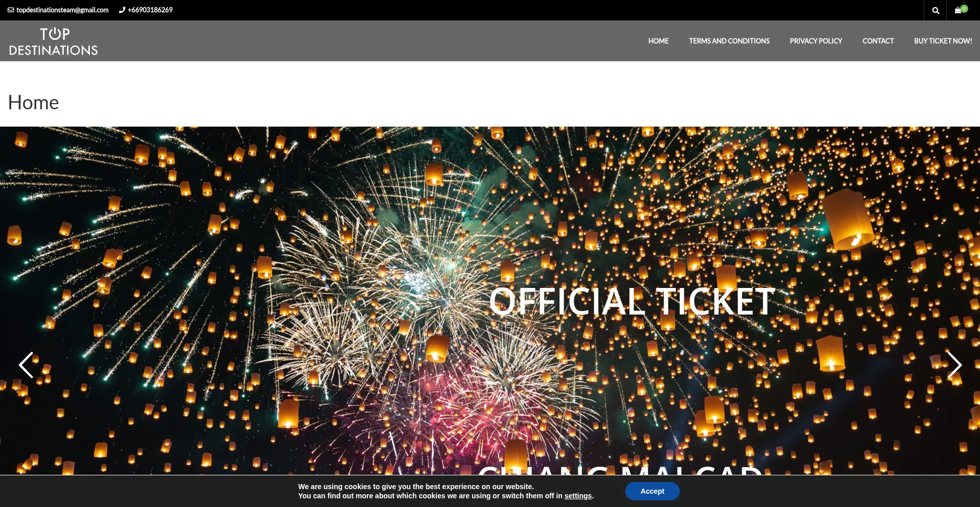Viewport: 980px width, 507px height.
Task: Open the search magnifier icon
Action: (x=935, y=10)
